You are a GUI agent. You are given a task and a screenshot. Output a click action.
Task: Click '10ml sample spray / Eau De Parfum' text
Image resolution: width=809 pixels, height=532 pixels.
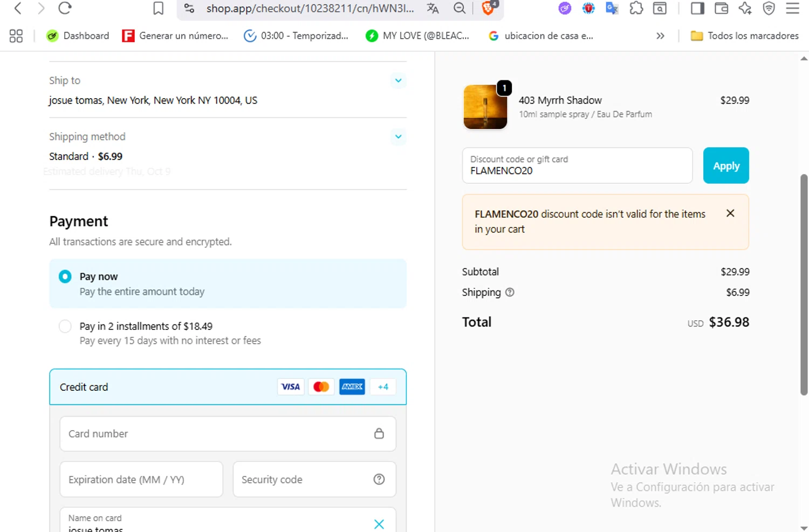pos(585,114)
